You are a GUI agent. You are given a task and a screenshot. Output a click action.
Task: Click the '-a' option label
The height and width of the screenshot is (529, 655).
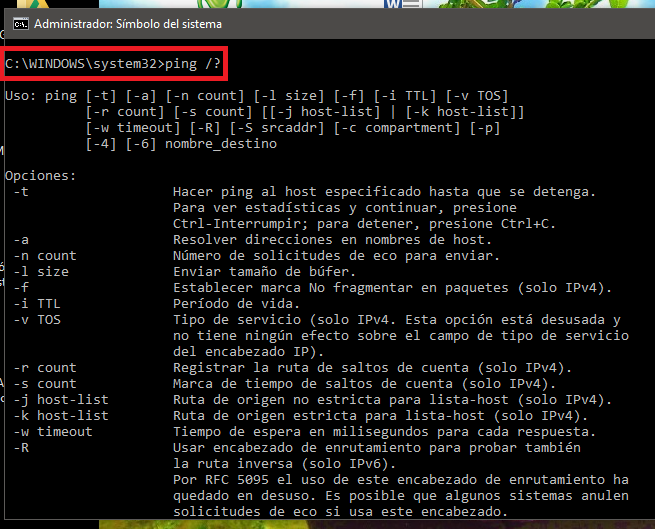(21, 240)
